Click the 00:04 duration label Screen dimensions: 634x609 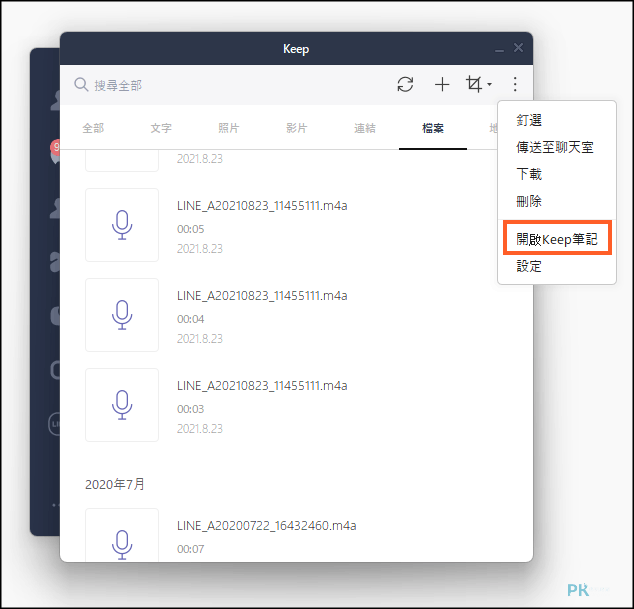190,319
